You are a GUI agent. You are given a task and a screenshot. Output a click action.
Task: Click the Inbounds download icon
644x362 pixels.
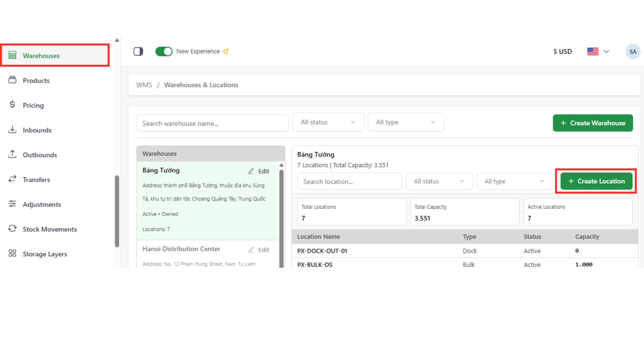pos(12,129)
